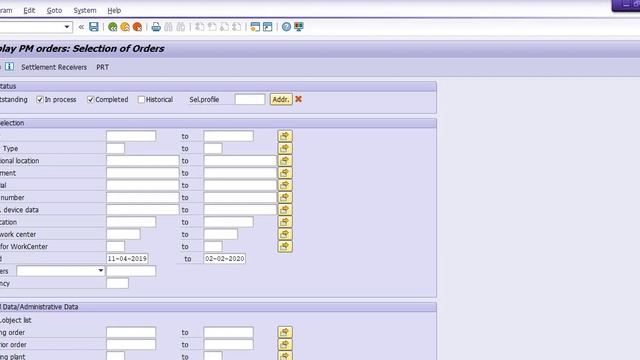Viewport: 640px width, 360px height.
Task: Click the for WorkCenter from-value field
Action: point(116,246)
